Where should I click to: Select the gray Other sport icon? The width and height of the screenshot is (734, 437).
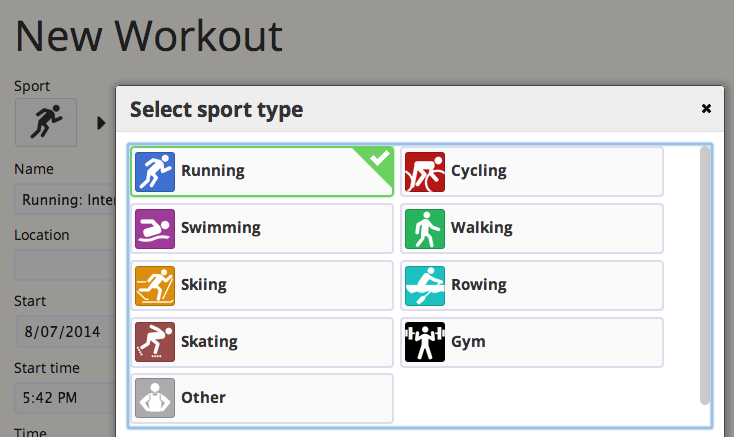pyautogui.click(x=155, y=398)
